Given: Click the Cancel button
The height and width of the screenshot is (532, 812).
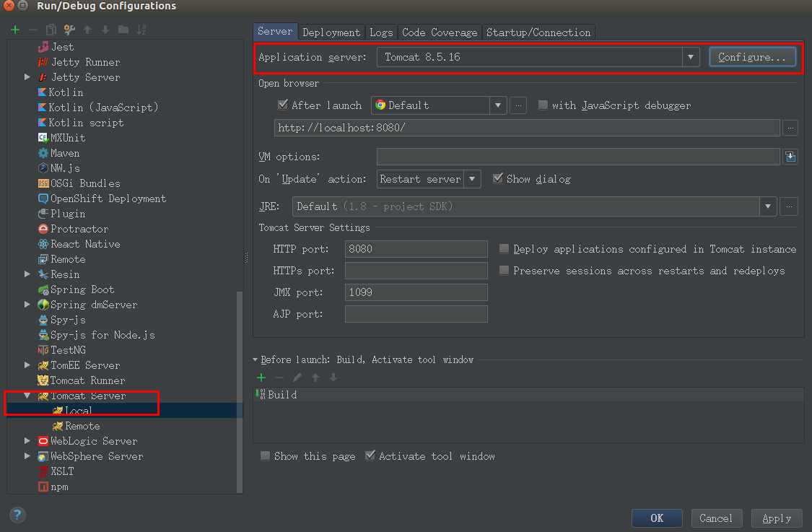Looking at the screenshot, I should (x=716, y=518).
